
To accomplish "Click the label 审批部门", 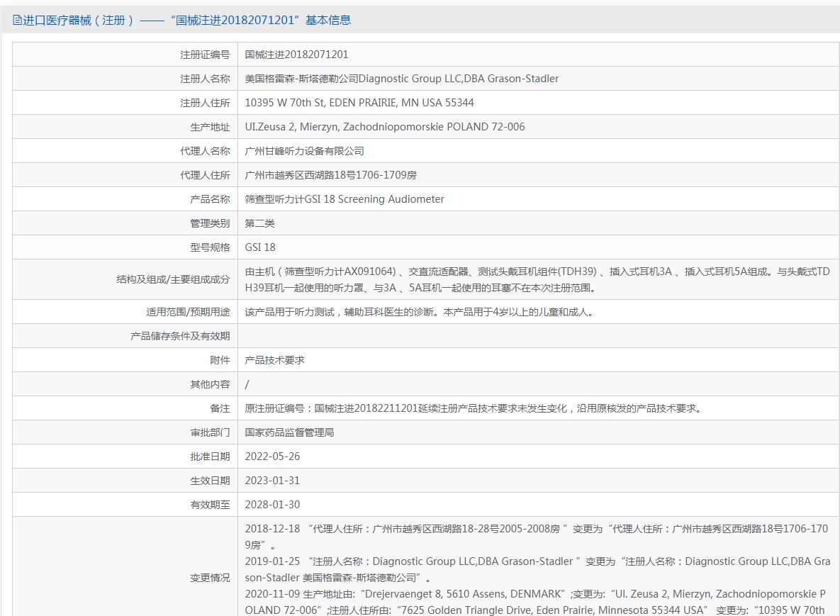I will coord(210,433).
